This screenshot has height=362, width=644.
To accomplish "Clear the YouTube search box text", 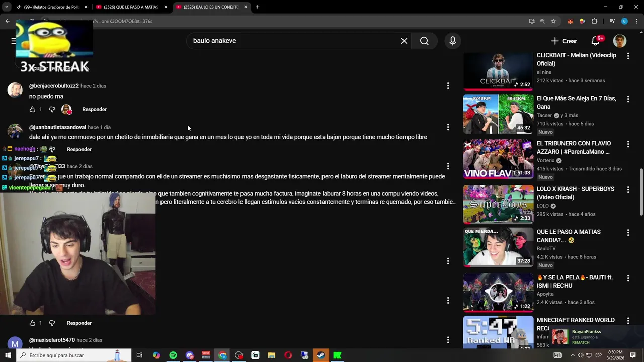I will pyautogui.click(x=404, y=41).
